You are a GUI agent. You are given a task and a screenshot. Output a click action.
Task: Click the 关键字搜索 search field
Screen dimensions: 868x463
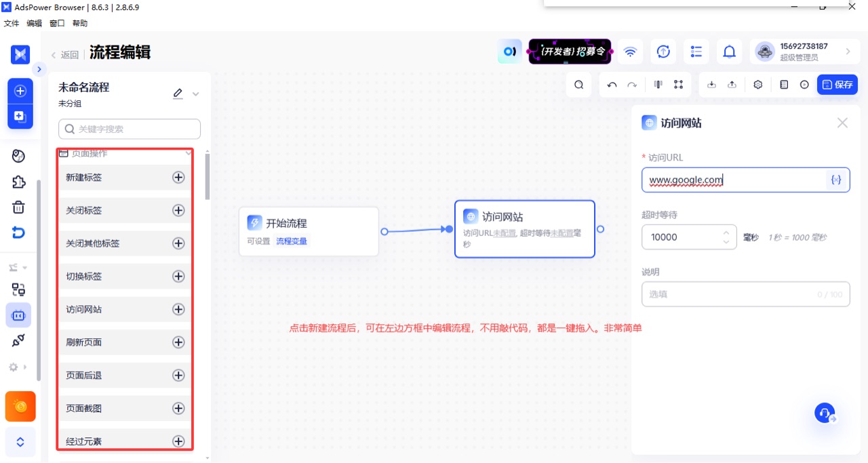point(130,129)
